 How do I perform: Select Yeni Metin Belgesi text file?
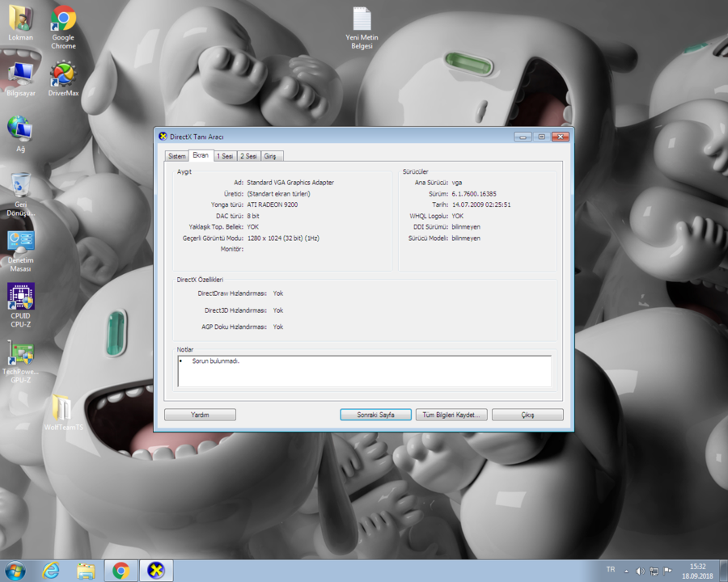click(x=362, y=27)
